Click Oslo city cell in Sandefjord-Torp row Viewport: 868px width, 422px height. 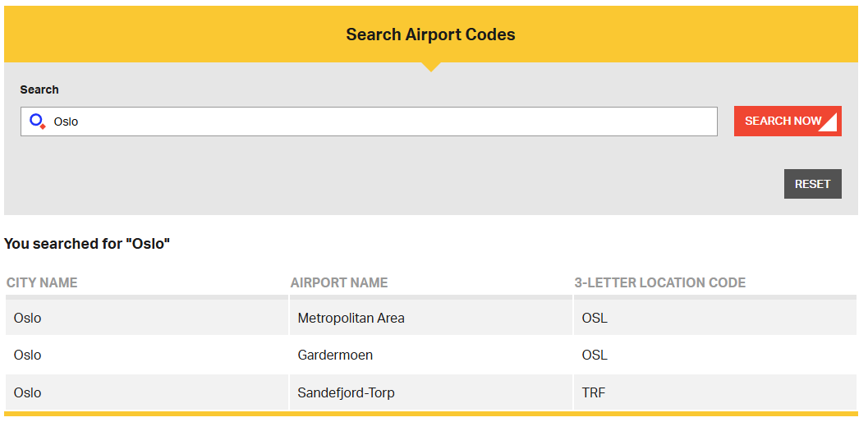coord(147,392)
